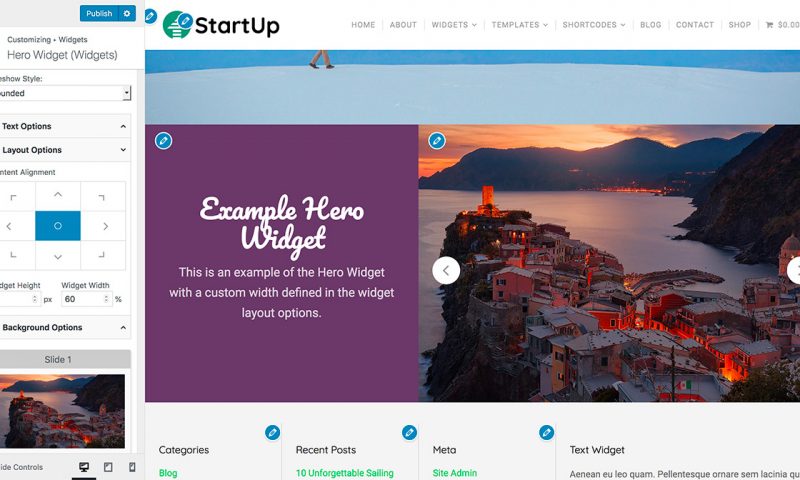Select bottom-center content alignment option
The height and width of the screenshot is (480, 800).
58,255
